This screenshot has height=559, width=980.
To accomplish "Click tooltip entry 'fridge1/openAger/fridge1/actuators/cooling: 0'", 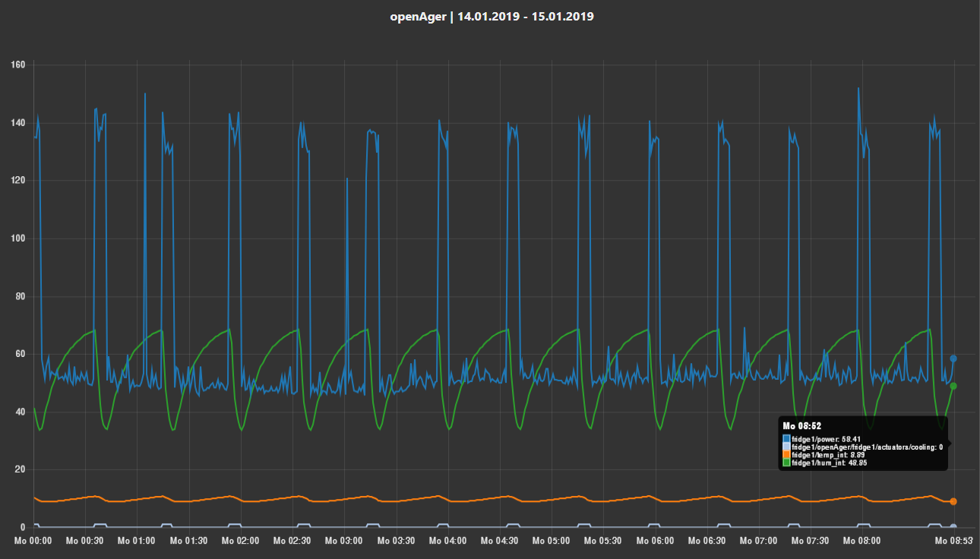I will [867, 447].
